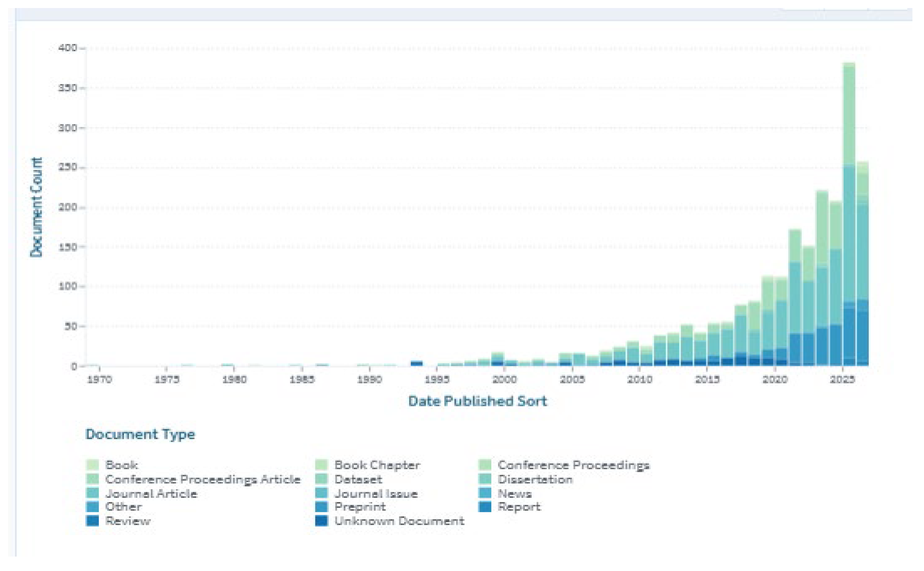
Task: Click the Document Type legend heading
Action: [x=140, y=435]
